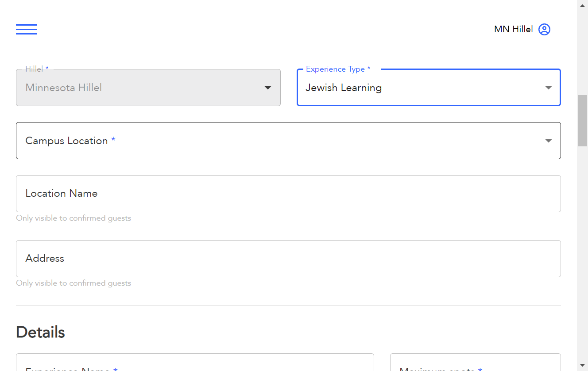Click the MN Hillel account name
This screenshot has width=588, height=371.
[x=514, y=29]
